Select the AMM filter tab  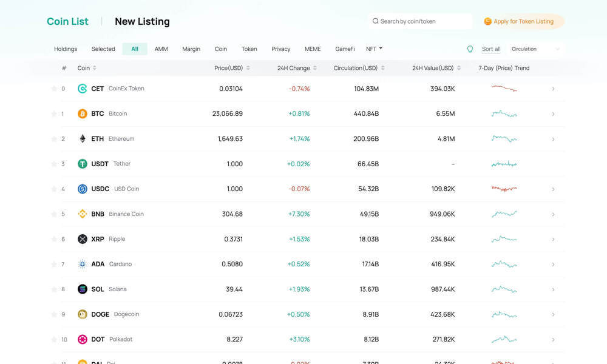(161, 49)
